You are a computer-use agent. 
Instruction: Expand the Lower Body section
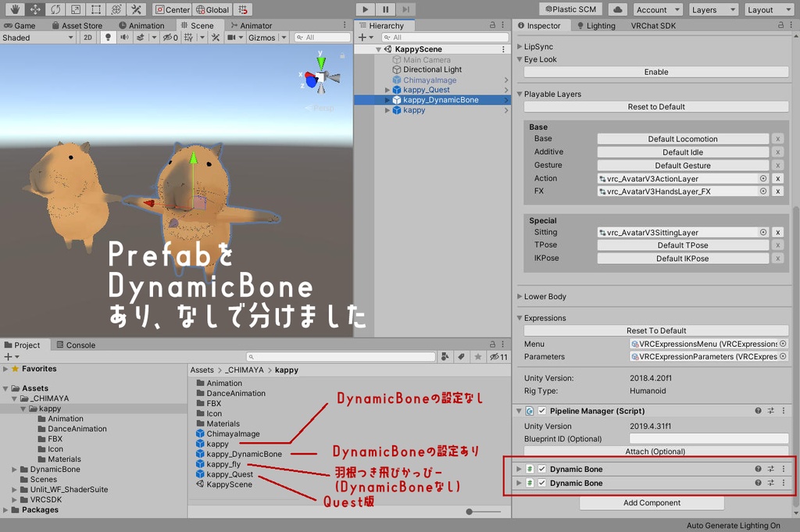click(x=520, y=296)
